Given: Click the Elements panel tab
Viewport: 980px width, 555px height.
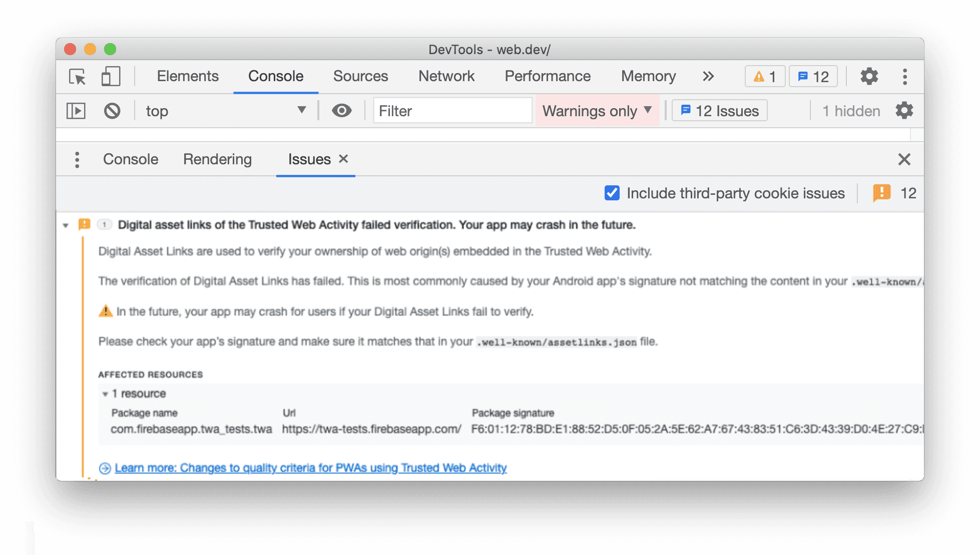Looking at the screenshot, I should pyautogui.click(x=187, y=76).
